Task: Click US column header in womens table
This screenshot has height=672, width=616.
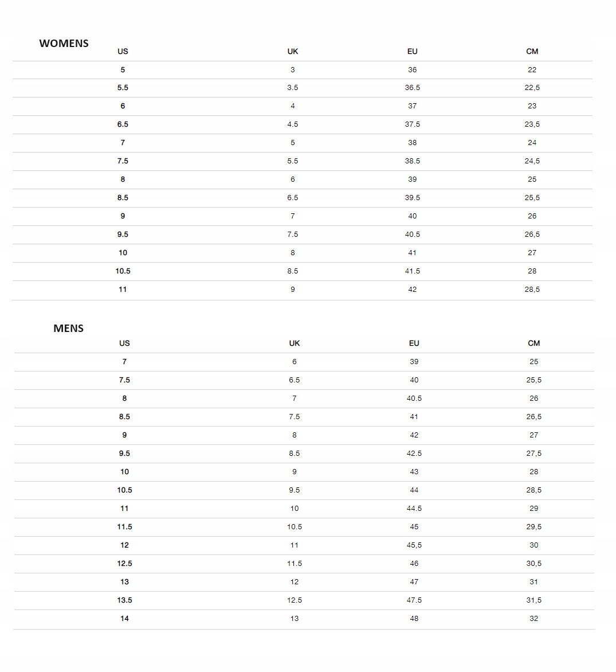Action: 123,52
